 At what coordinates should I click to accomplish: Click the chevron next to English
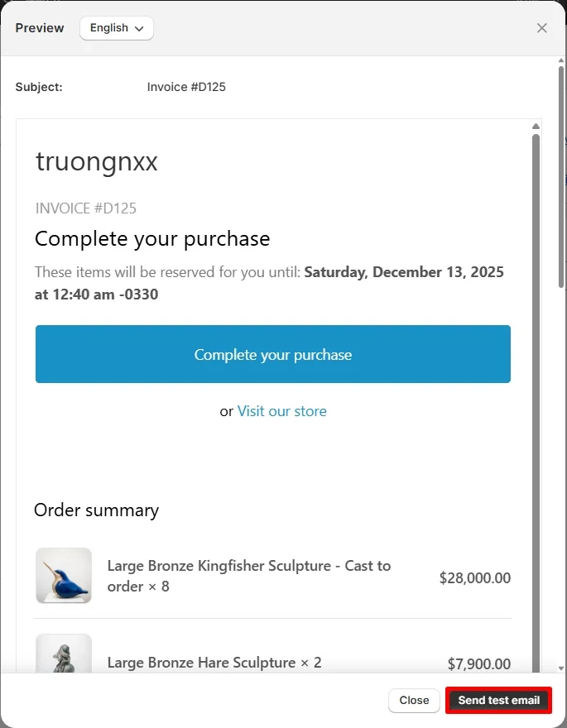(137, 28)
